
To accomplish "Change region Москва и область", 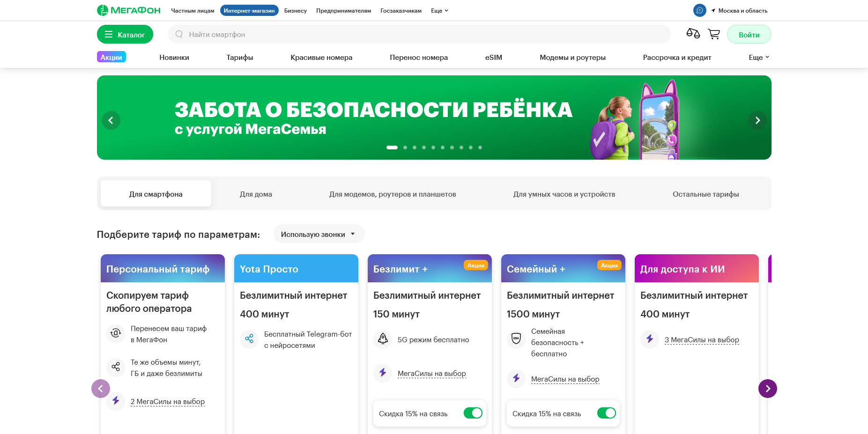I will coord(743,11).
